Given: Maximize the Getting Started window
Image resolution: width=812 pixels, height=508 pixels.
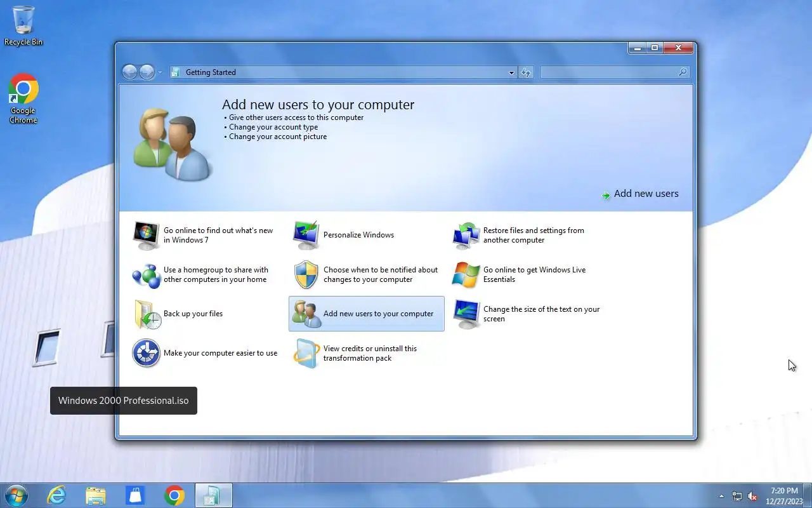Looking at the screenshot, I should click(654, 48).
